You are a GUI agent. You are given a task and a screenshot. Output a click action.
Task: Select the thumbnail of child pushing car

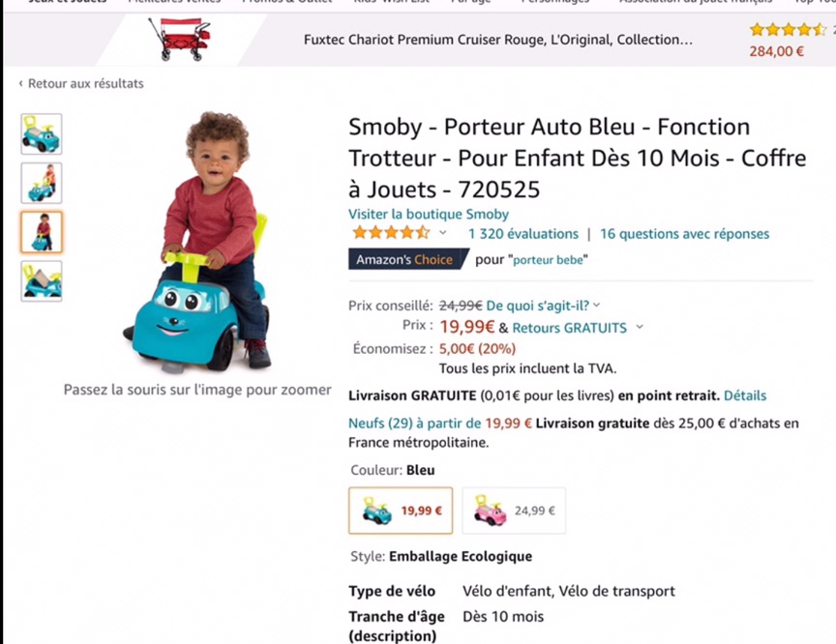point(42,183)
